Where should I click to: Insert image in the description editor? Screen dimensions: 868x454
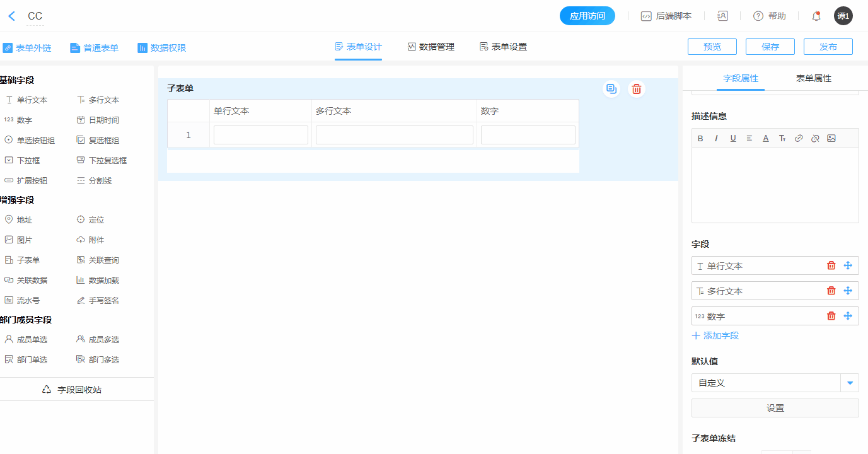tap(831, 138)
